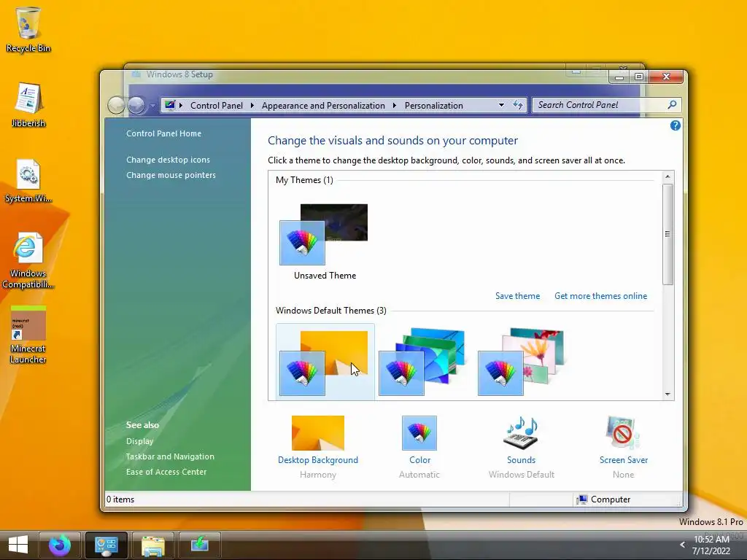This screenshot has height=560, width=747.
Task: Refresh the Personalization page
Action: pos(518,105)
